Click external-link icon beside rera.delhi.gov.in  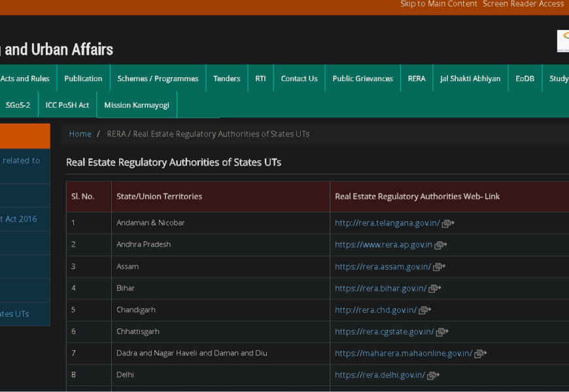[433, 375]
